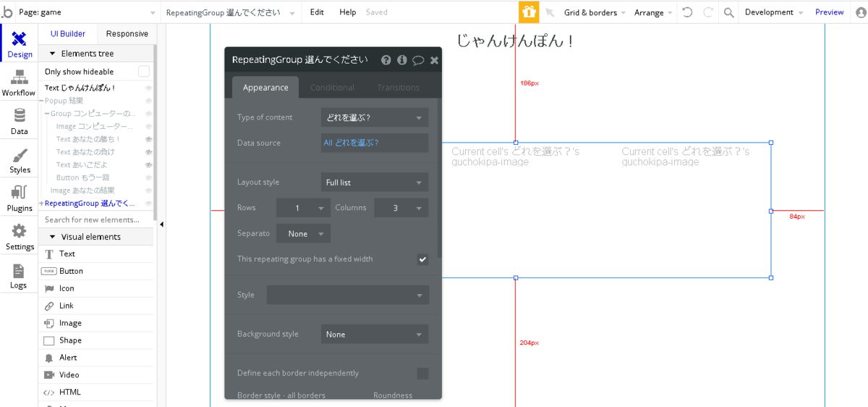Toggle eye icon for Text あいこだよ
Viewport: 868px width, 407px height.
point(148,165)
